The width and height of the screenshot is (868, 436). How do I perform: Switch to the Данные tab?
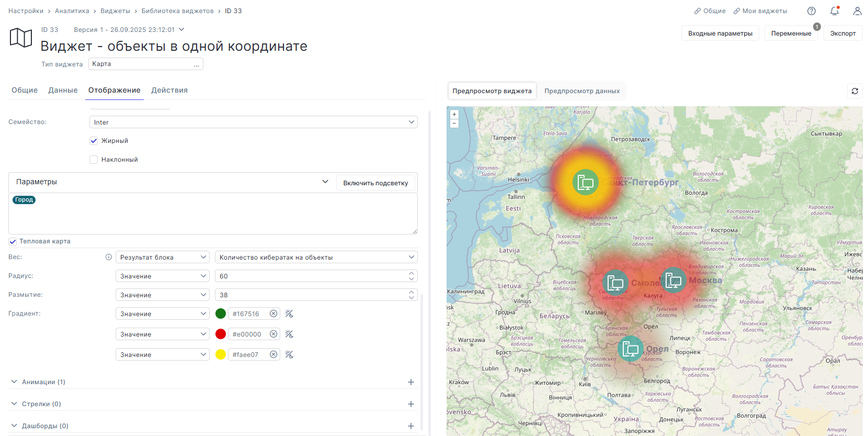[63, 90]
